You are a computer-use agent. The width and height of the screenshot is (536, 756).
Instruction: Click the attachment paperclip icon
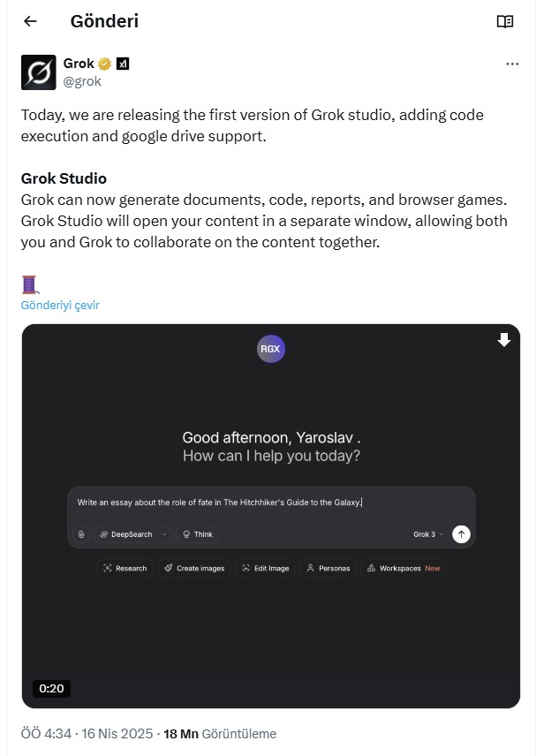81,534
